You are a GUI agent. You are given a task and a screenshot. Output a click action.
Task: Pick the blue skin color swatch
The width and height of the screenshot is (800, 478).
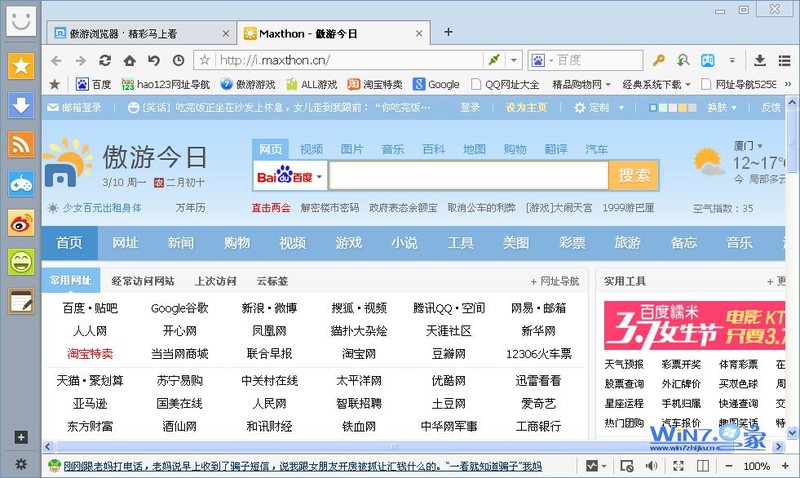click(653, 108)
